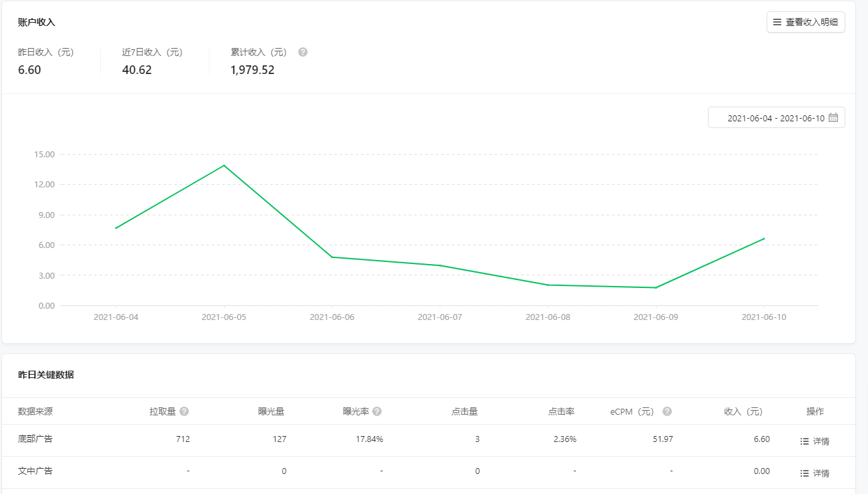
Task: Select the chart data point for 2021-06-04
Action: 116,228
